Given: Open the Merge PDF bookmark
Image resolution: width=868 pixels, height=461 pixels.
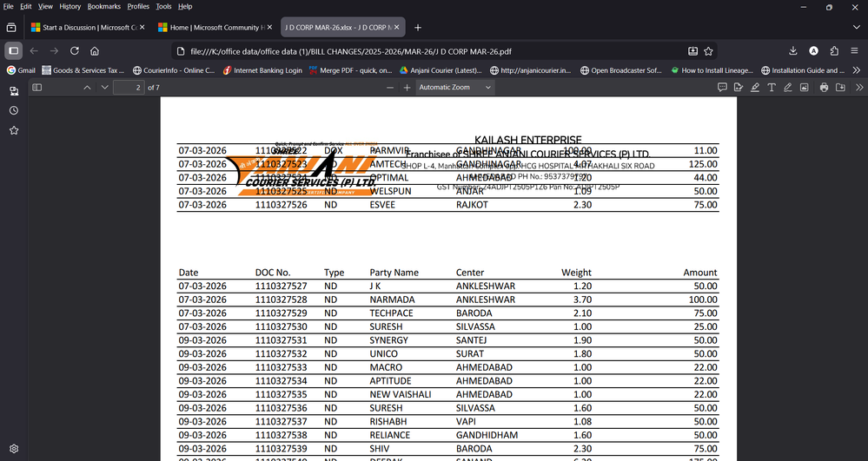Looking at the screenshot, I should 350,70.
